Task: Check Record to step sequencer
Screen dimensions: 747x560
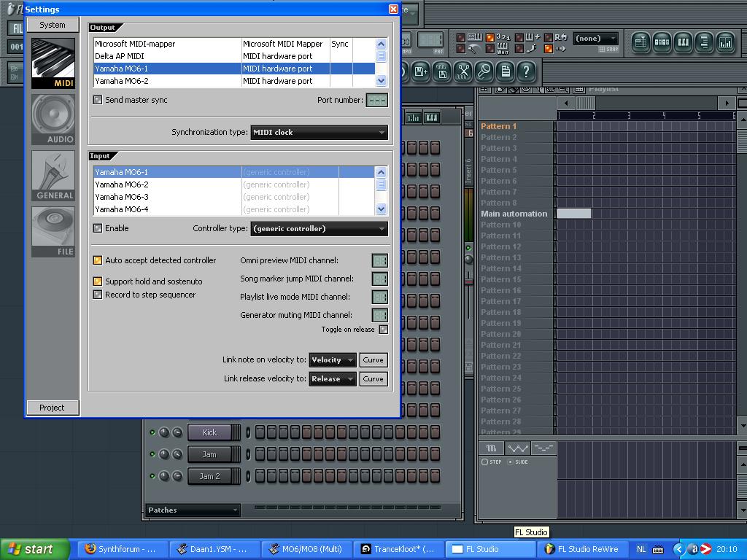Action: (98, 295)
